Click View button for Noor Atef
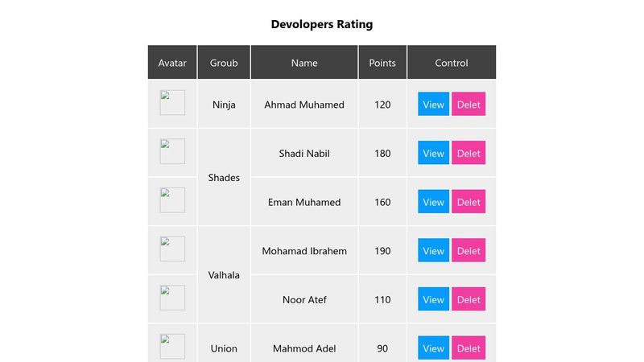Image resolution: width=644 pixels, height=362 pixels. 433,299
